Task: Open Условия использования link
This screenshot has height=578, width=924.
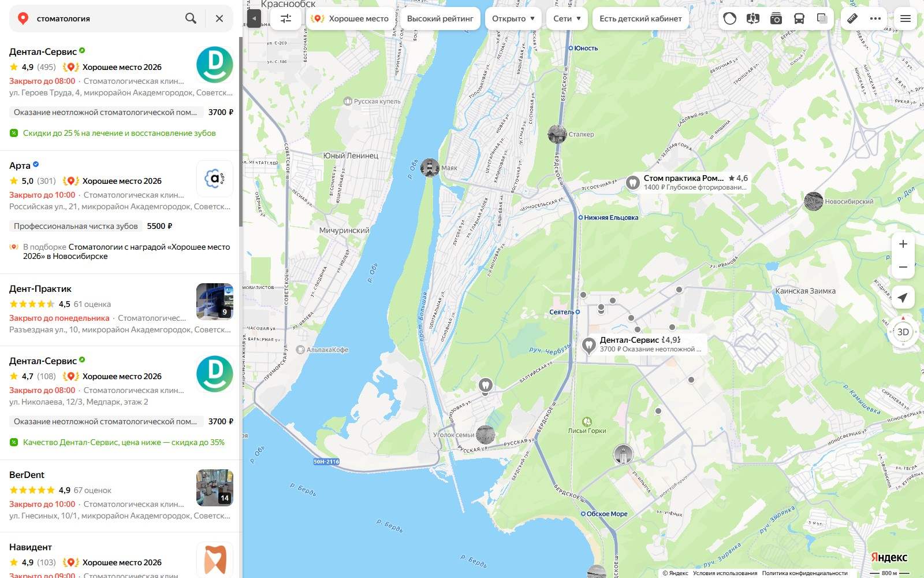Action: [x=725, y=573]
